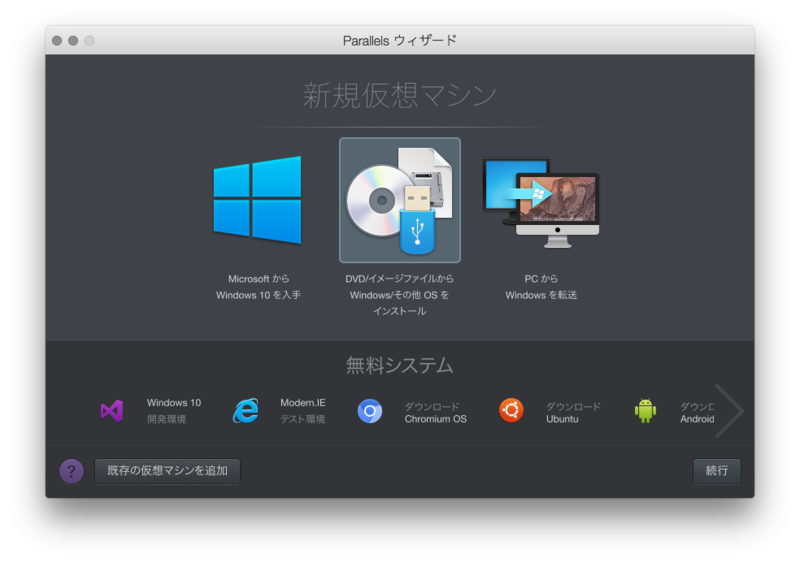Image resolution: width=800 pixels, height=563 pixels.
Task: Click the Internet Explorer Modern.IE icon
Action: [x=246, y=411]
